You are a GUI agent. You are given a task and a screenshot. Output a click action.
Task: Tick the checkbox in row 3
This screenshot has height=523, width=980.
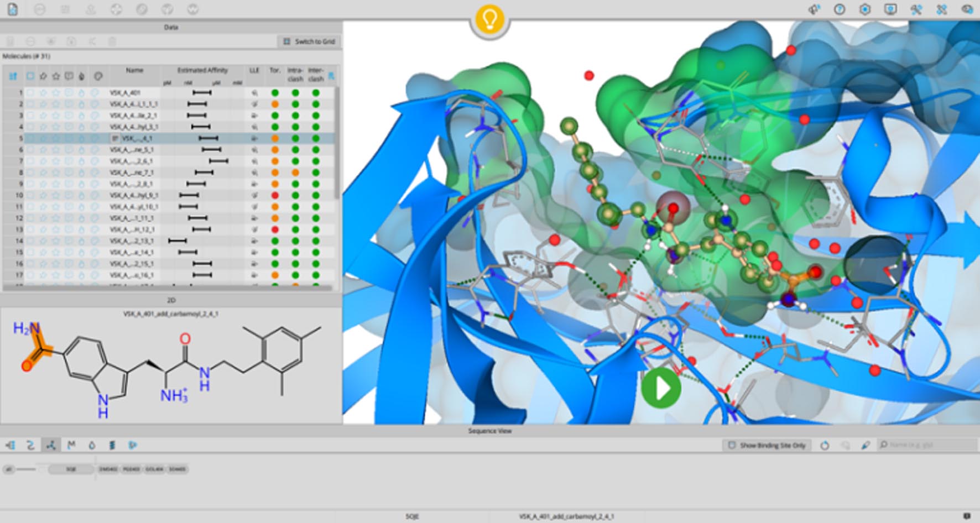coord(30,116)
